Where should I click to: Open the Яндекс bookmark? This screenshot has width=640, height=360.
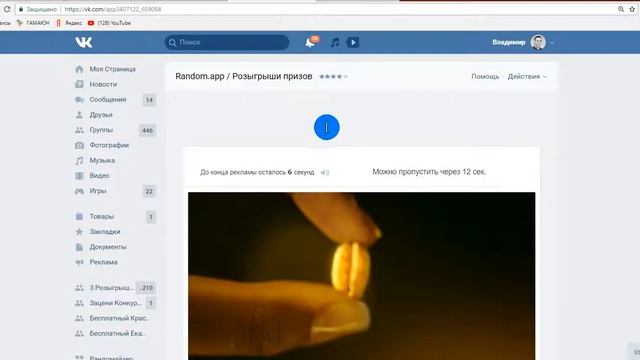tap(69, 23)
